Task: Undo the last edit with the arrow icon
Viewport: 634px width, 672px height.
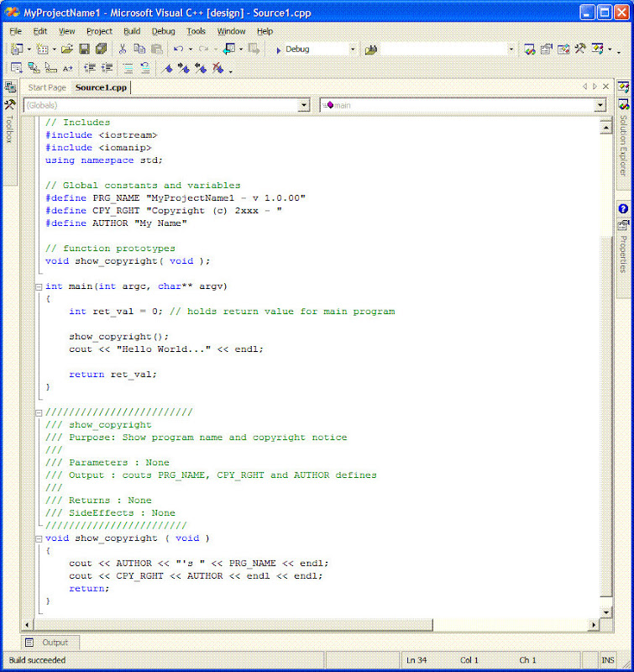Action: click(179, 50)
